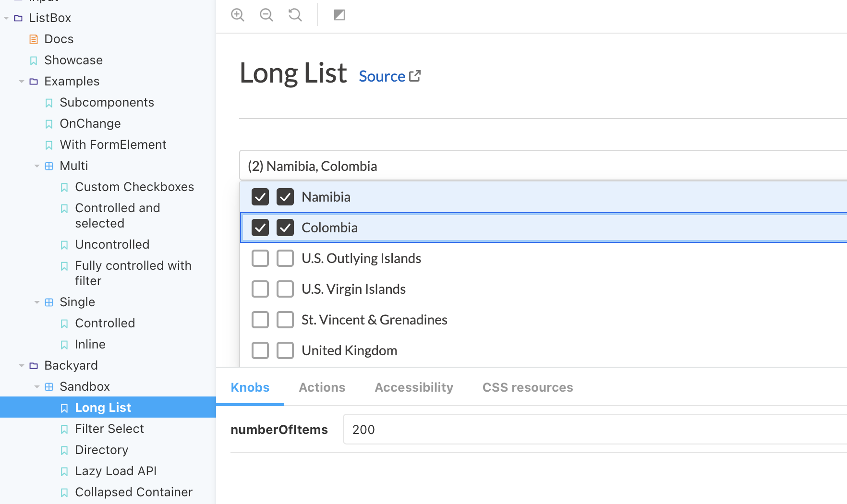The width and height of the screenshot is (847, 504).
Task: Open the Accessibility tab
Action: [413, 387]
